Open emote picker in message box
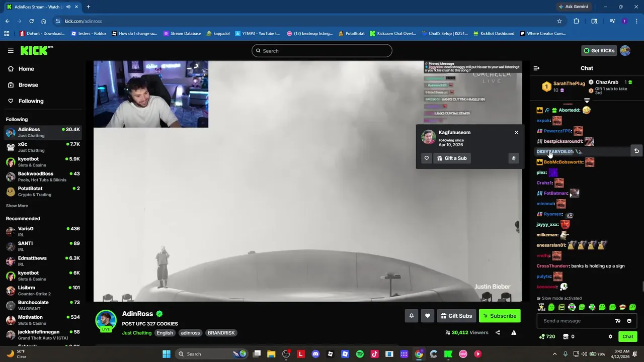This screenshot has height=362, width=644. [x=629, y=321]
